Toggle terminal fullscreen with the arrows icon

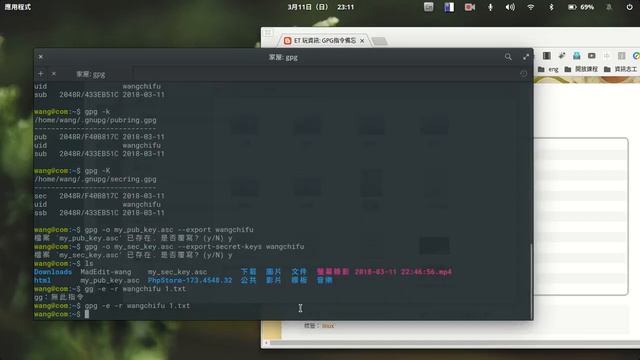(526, 57)
